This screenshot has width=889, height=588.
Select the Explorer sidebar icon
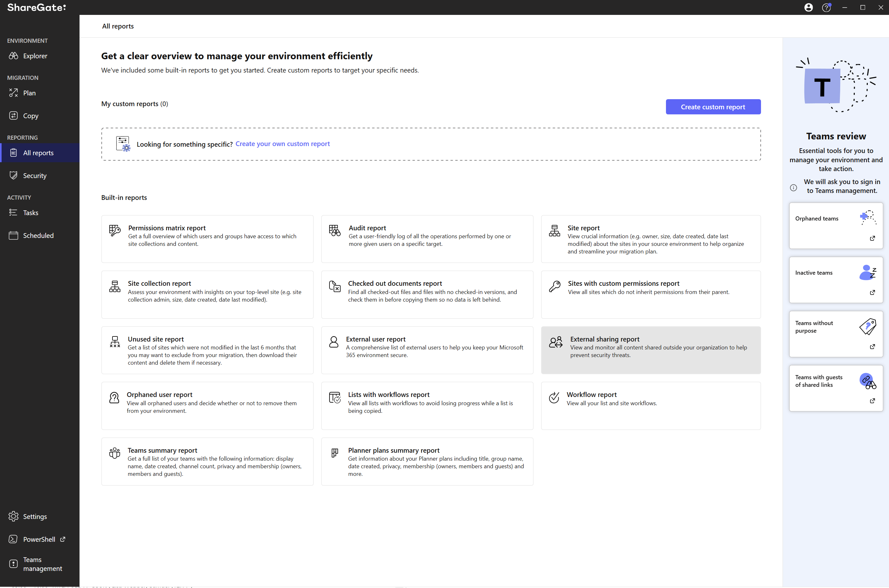coord(35,55)
